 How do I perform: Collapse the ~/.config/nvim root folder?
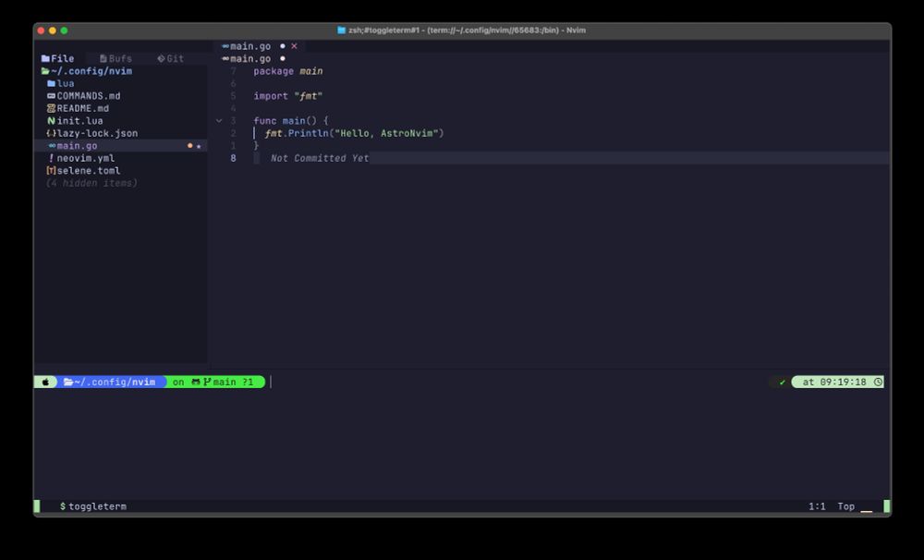point(87,71)
